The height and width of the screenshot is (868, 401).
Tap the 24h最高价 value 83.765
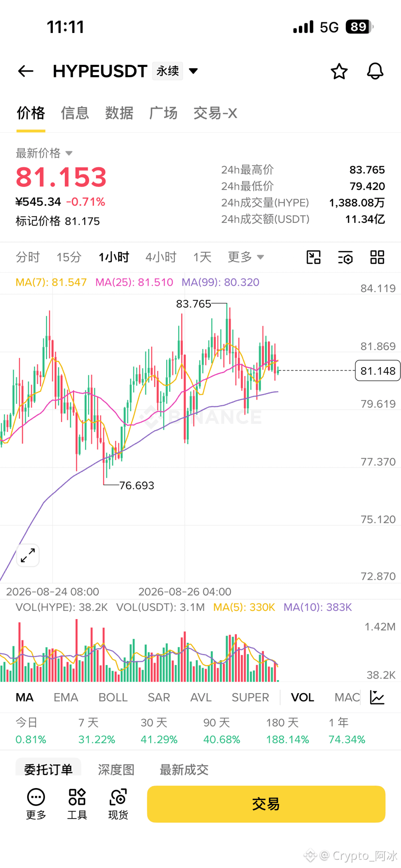[367, 170]
